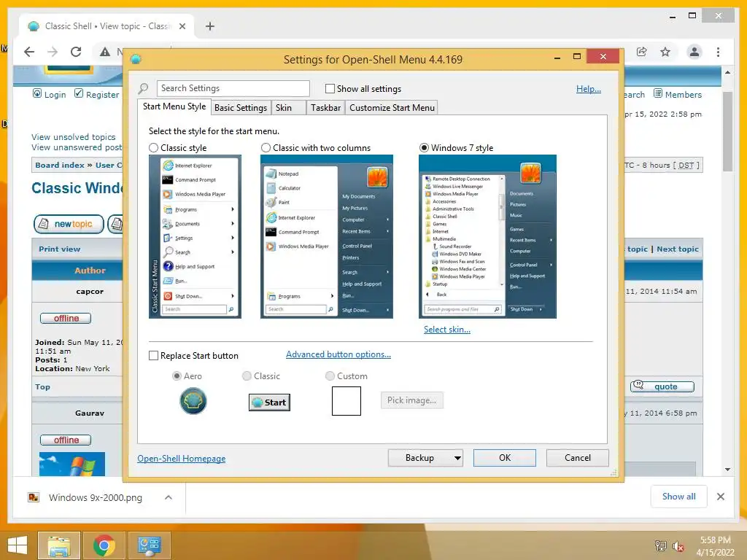The width and height of the screenshot is (747, 560).
Task: Close the Chrome downloads bar
Action: pyautogui.click(x=720, y=497)
